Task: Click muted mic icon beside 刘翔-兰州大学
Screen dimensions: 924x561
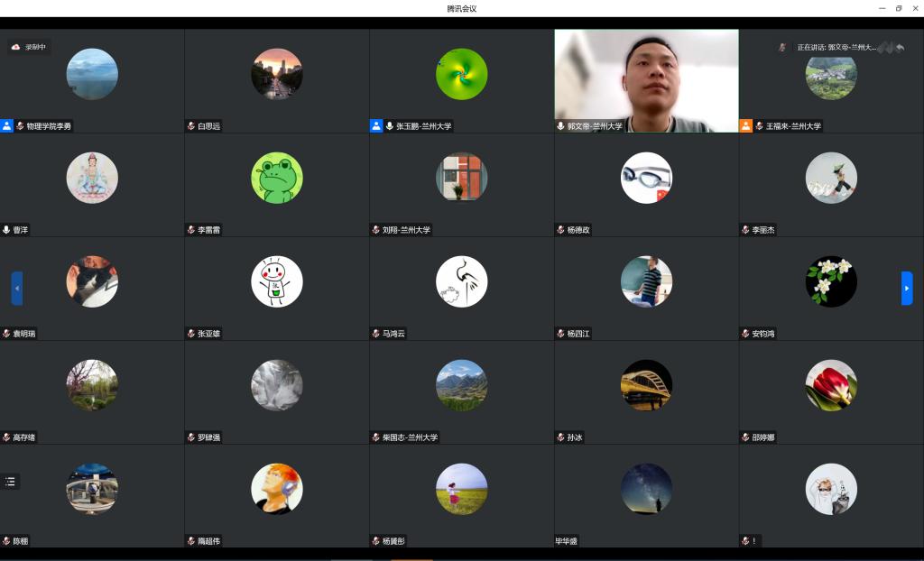Action: coord(376,230)
